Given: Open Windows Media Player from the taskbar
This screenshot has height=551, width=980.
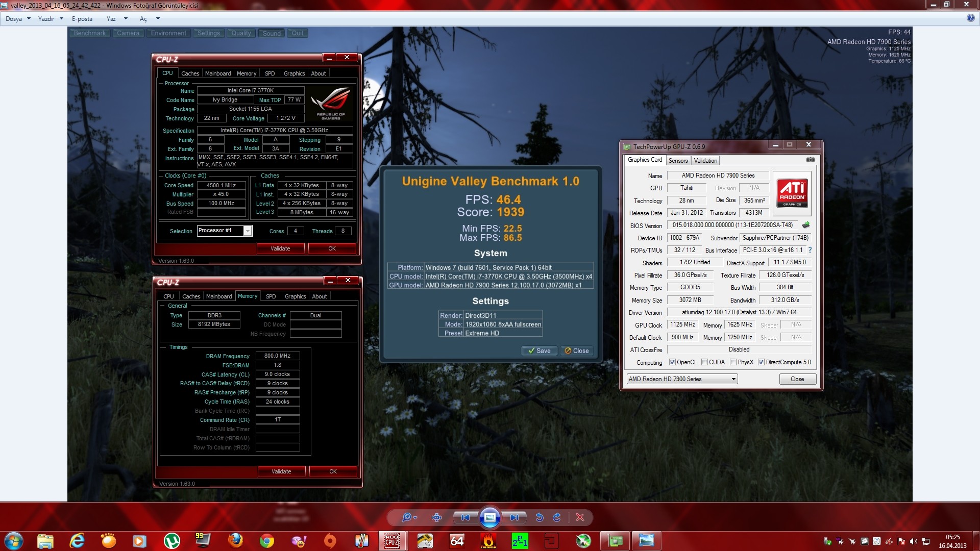Looking at the screenshot, I should (x=139, y=541).
